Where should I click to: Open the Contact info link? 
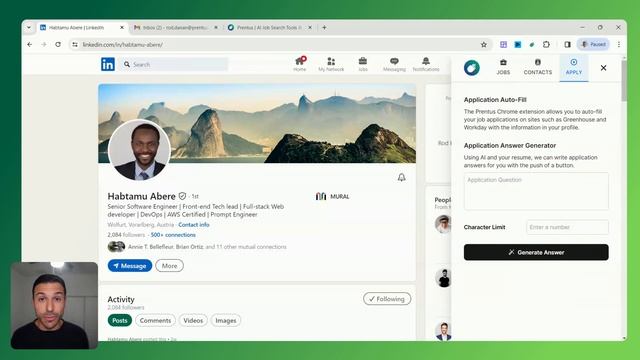coord(194,224)
